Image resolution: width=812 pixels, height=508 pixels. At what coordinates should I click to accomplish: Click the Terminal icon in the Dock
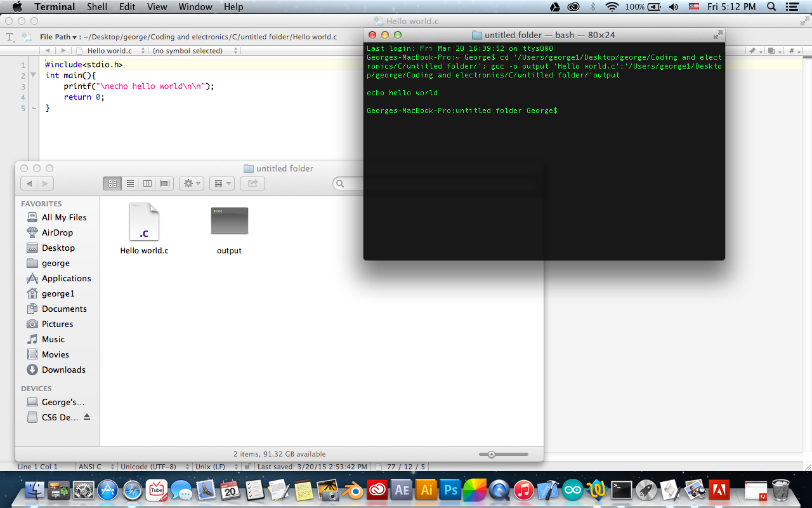pos(621,490)
